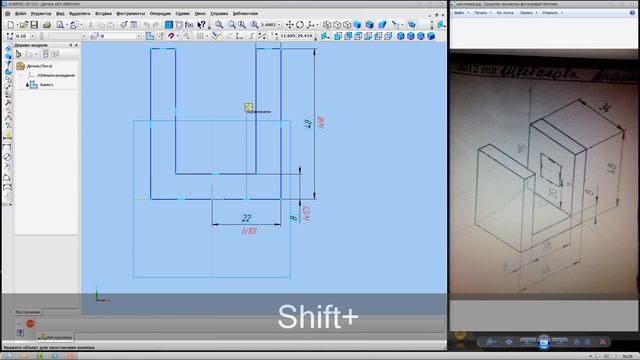Click the last blue cube toolbar icon
Screen dimensions: 640x360
431,36
